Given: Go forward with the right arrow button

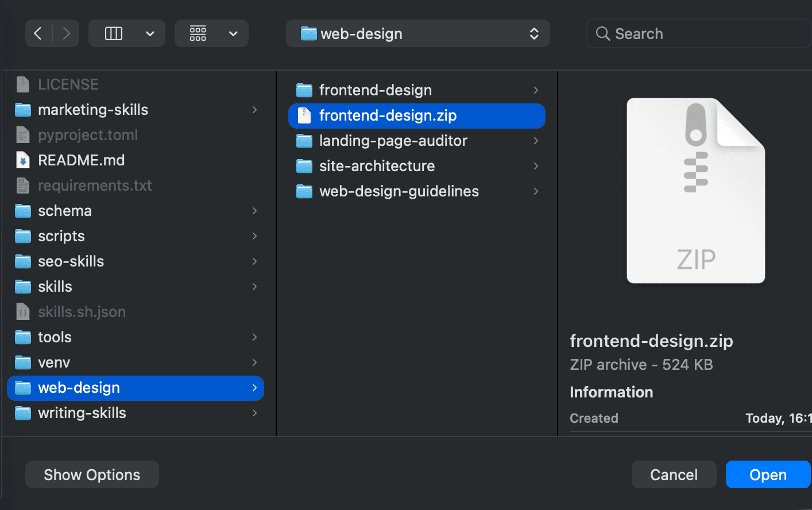Looking at the screenshot, I should (66, 33).
